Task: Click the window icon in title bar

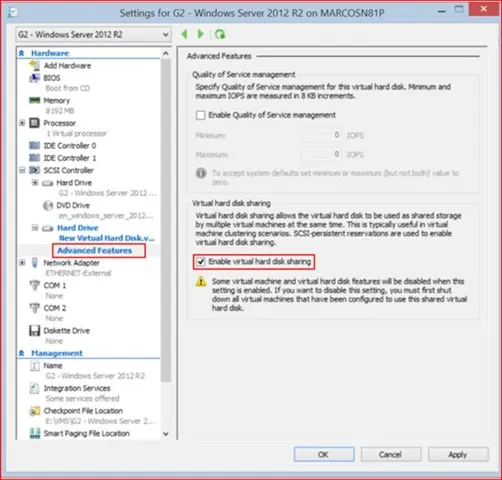Action: (x=13, y=13)
